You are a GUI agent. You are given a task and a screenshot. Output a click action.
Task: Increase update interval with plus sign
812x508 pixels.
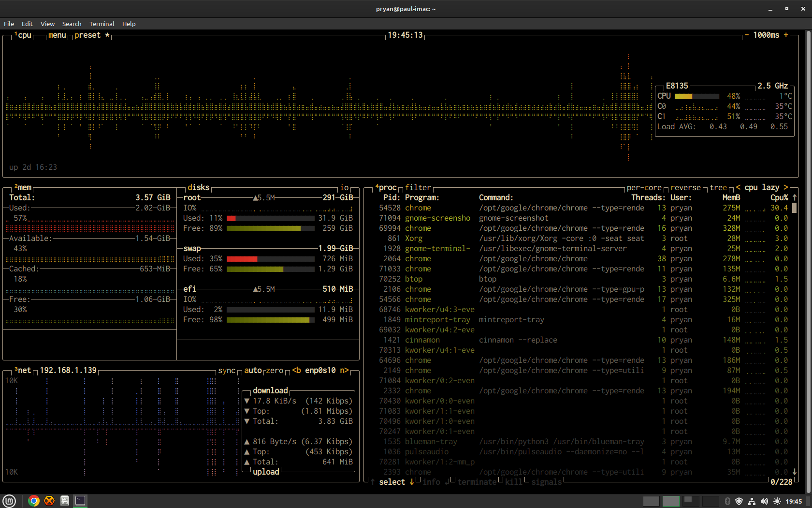786,35
